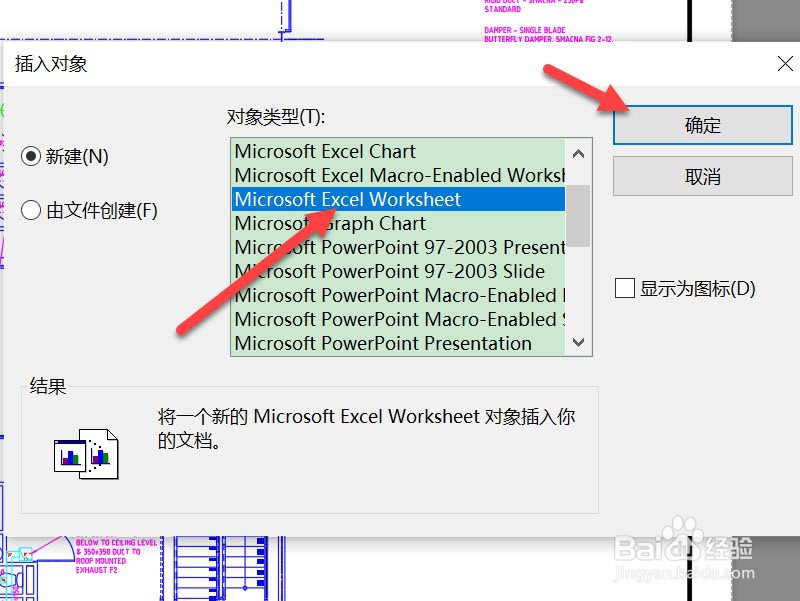
Task: Pick Microsoft Excel Macro-Enabled Worksheet entry
Action: (x=398, y=176)
